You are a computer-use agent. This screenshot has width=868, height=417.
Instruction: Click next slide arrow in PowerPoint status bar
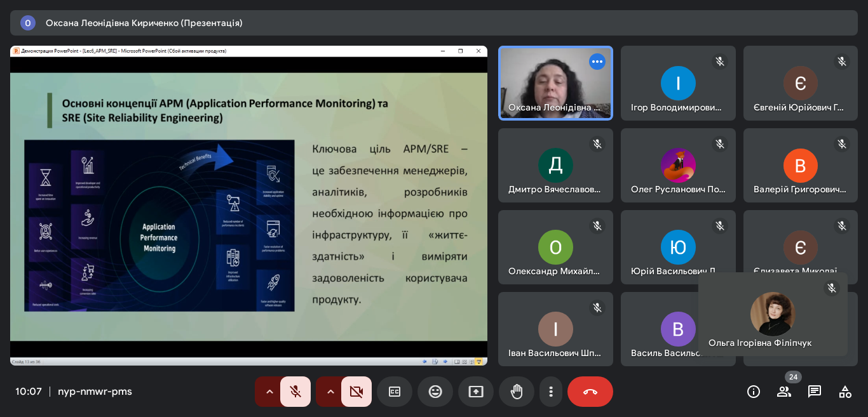tap(445, 362)
